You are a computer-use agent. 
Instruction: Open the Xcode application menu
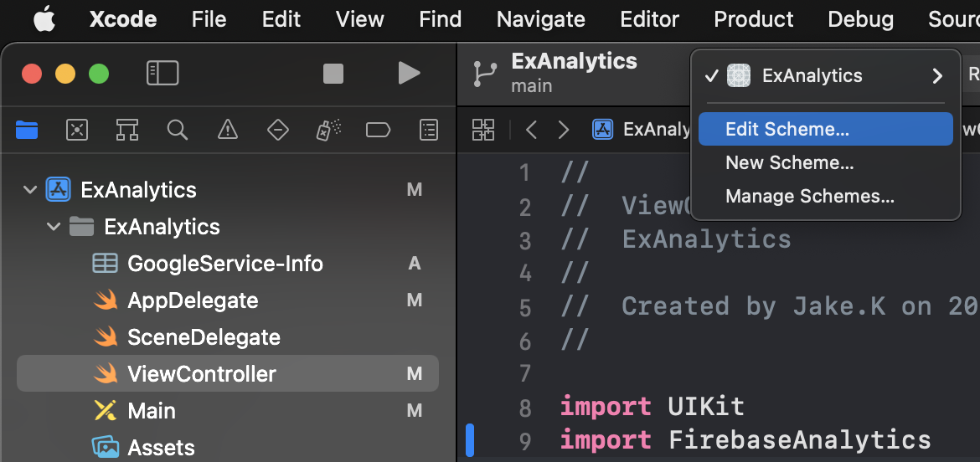(123, 19)
